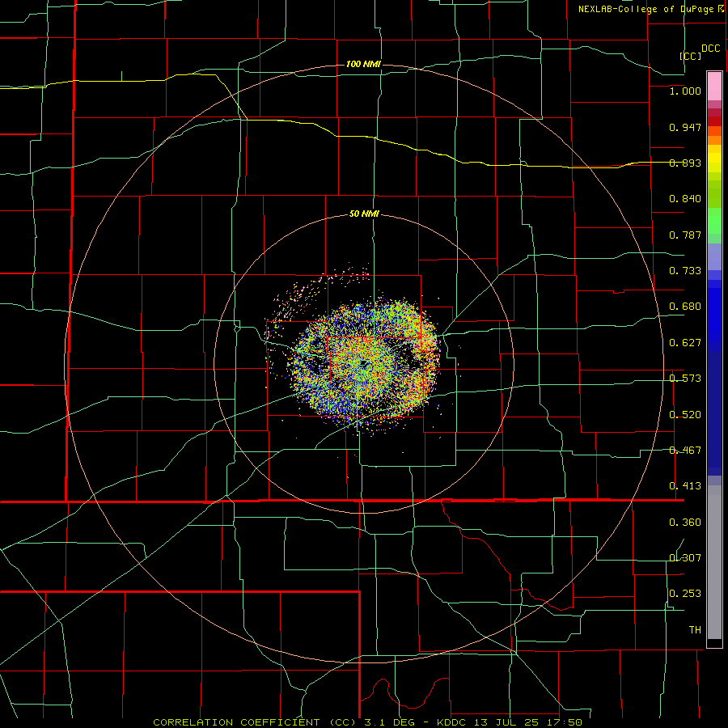
Task: Click the radar site center in the echo
Action: click(x=365, y=363)
